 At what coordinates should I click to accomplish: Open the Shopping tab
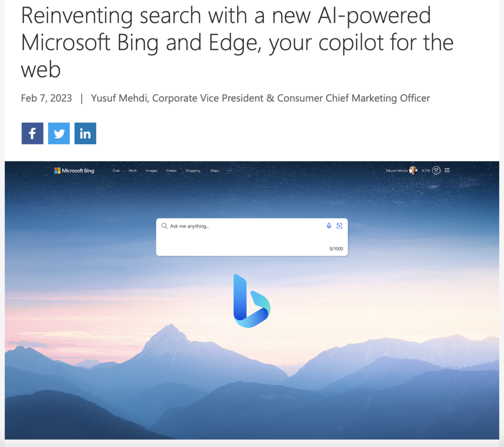pos(193,171)
